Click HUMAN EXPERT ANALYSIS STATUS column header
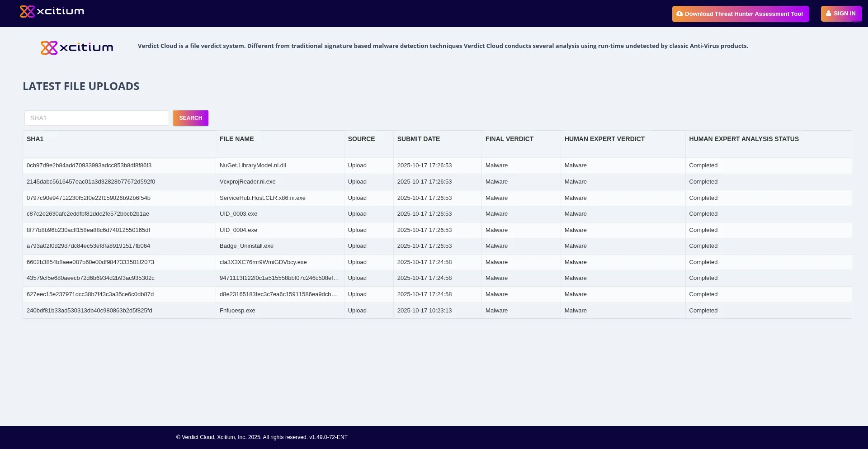The width and height of the screenshot is (868, 449). 744,139
